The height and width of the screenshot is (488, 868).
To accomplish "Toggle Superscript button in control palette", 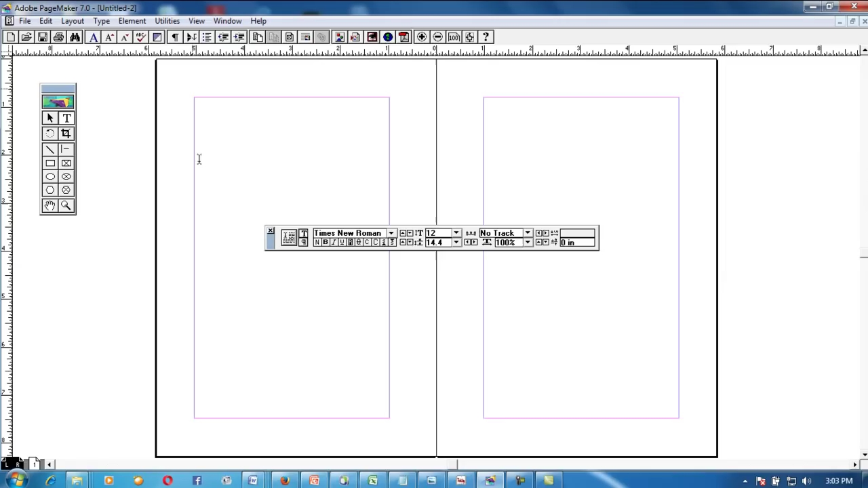I will [384, 242].
